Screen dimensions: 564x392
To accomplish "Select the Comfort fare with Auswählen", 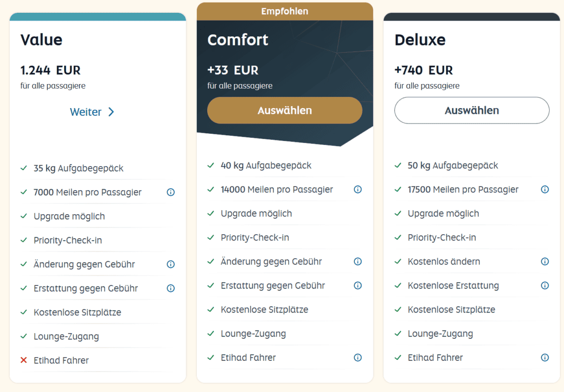I will [x=285, y=110].
